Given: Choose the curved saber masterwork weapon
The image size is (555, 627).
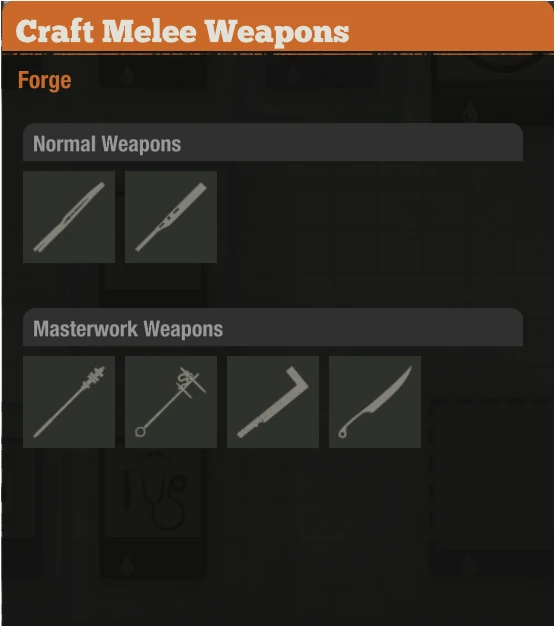Looking at the screenshot, I should tap(375, 402).
